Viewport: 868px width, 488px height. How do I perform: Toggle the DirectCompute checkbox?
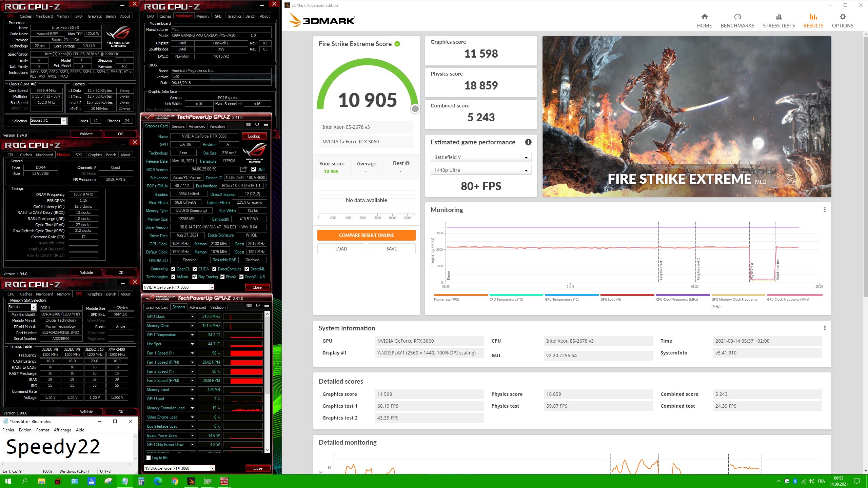tap(214, 269)
